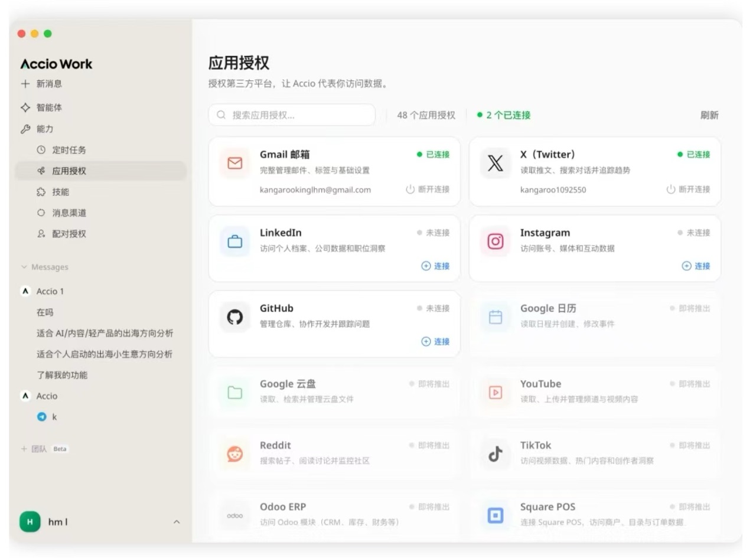The image size is (756, 558).
Task: Click the GitHub octocat icon
Action: click(235, 317)
